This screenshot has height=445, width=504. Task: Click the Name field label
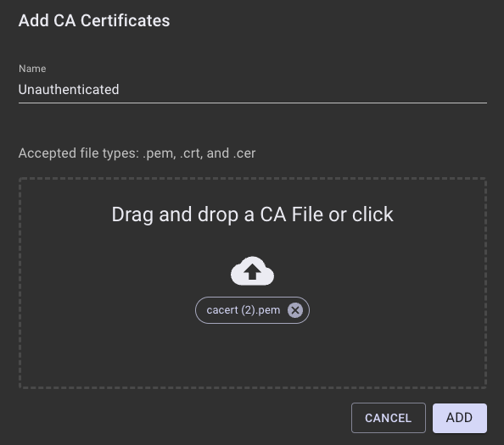pos(32,69)
